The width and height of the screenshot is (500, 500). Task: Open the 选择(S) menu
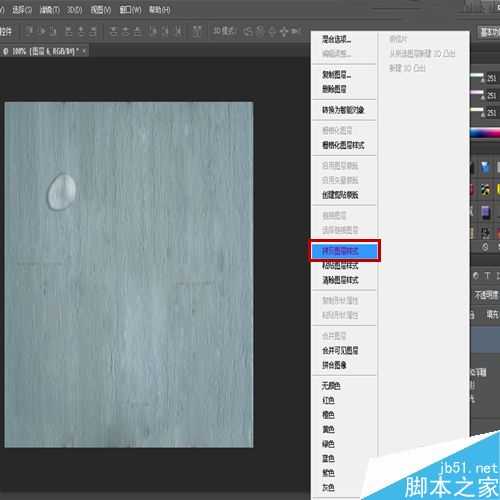[22, 10]
